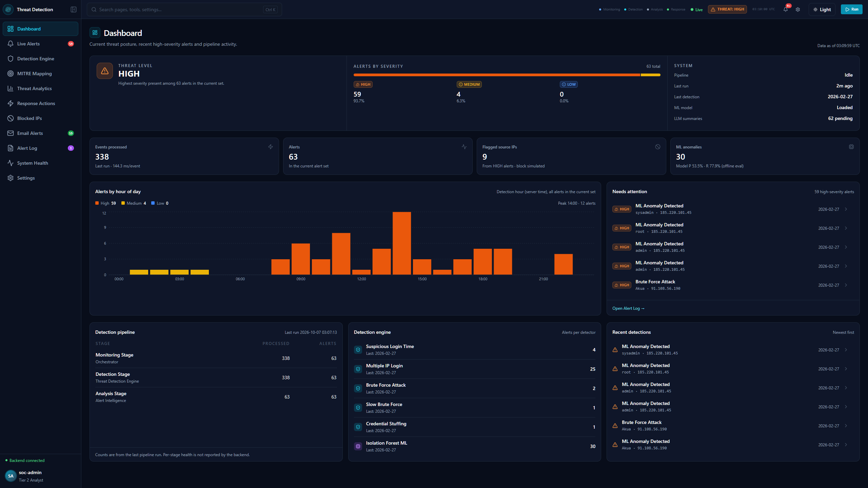This screenshot has width=868, height=488.
Task: Open Live Alerts in the sidebar
Action: tap(40, 44)
